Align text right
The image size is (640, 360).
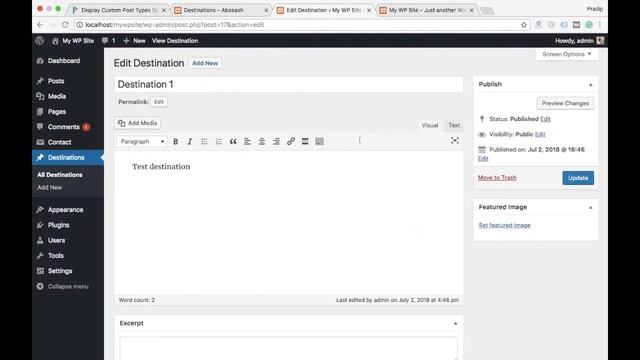(276, 141)
